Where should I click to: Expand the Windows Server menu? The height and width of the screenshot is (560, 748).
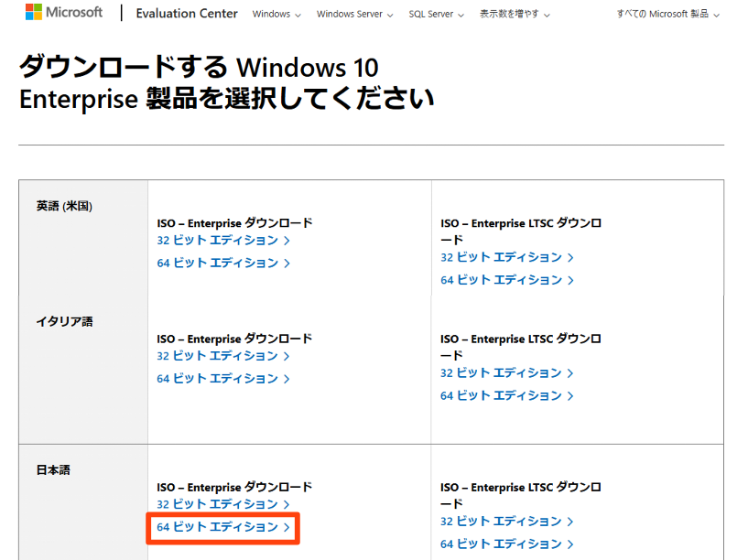point(354,15)
